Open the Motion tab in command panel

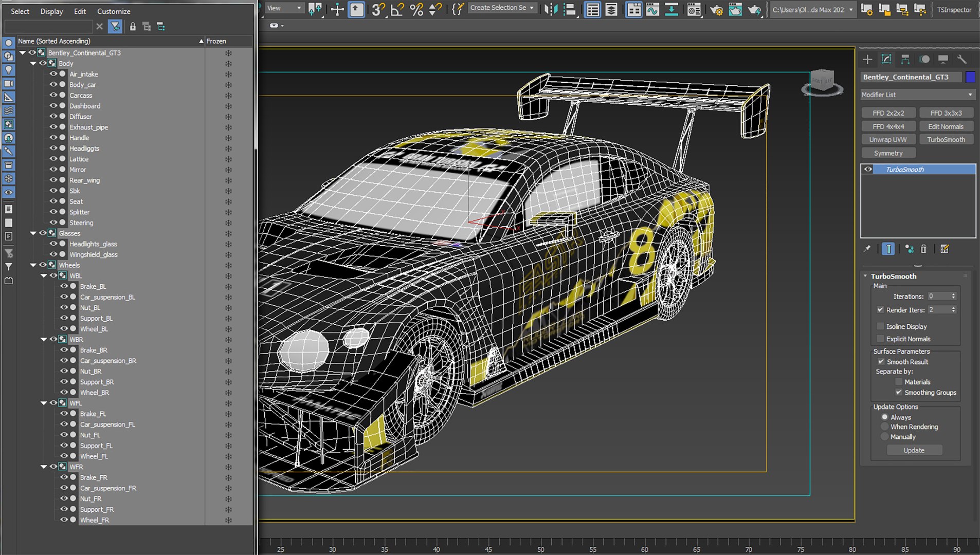click(924, 59)
